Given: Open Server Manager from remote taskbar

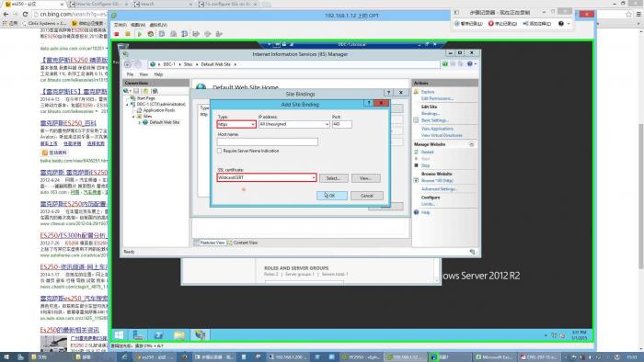Looking at the screenshot, I should 138,335.
